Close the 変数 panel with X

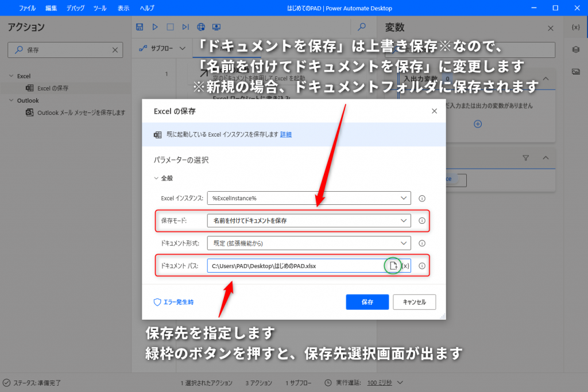coord(551,28)
